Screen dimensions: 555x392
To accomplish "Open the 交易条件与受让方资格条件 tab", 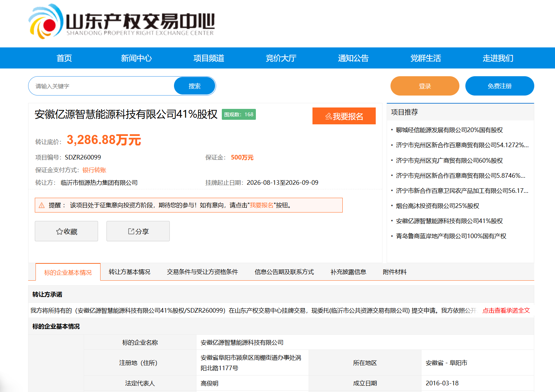I will 202,272.
